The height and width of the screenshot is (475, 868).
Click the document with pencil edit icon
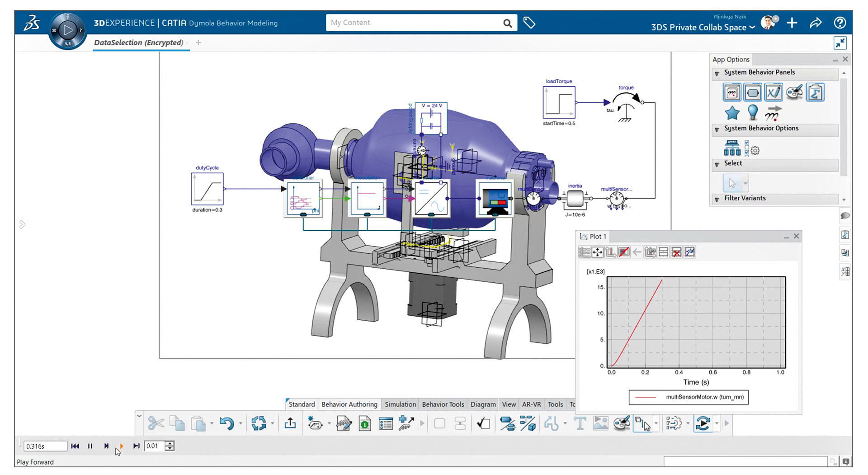(344, 423)
